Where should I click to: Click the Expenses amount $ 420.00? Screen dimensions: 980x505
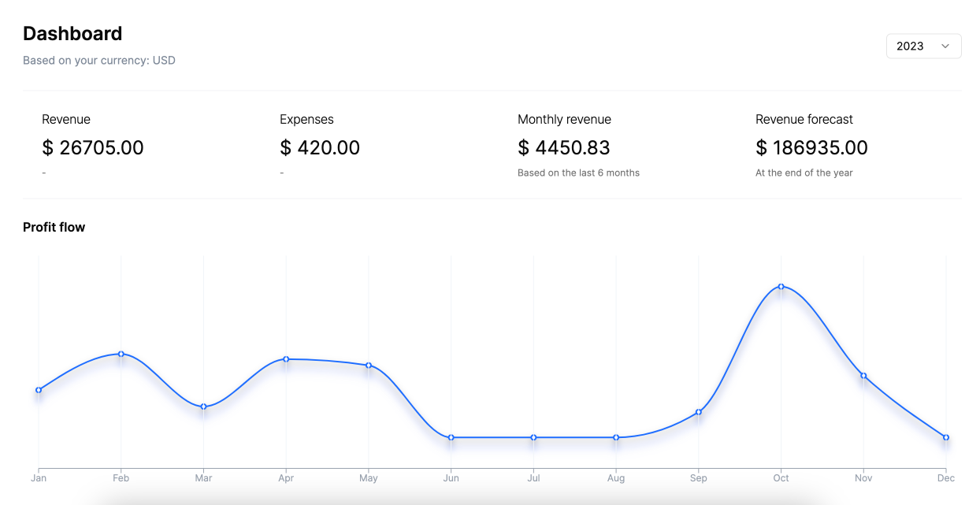(320, 148)
